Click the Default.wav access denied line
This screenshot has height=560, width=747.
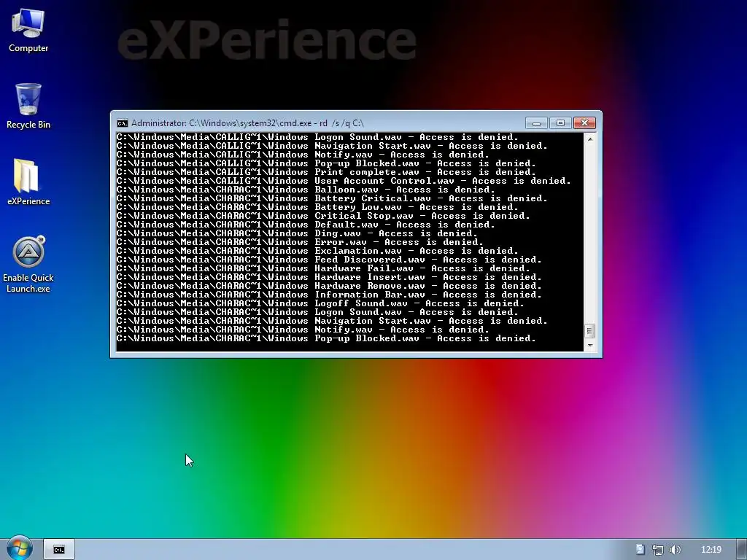point(306,225)
